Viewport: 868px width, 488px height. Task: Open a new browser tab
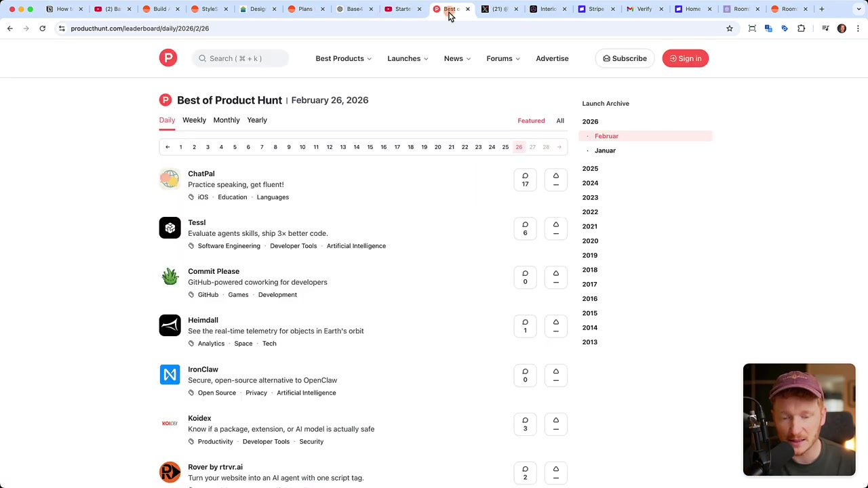click(821, 9)
